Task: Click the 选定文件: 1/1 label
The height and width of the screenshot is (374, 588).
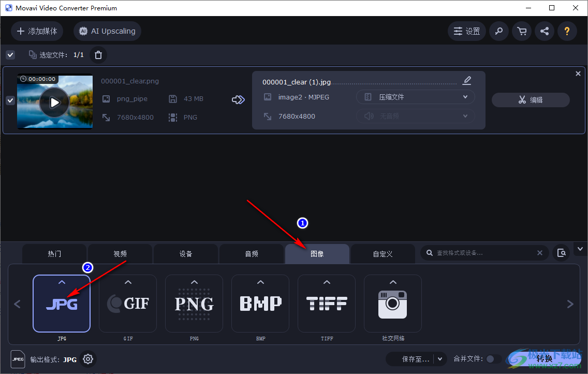Action: pos(62,55)
